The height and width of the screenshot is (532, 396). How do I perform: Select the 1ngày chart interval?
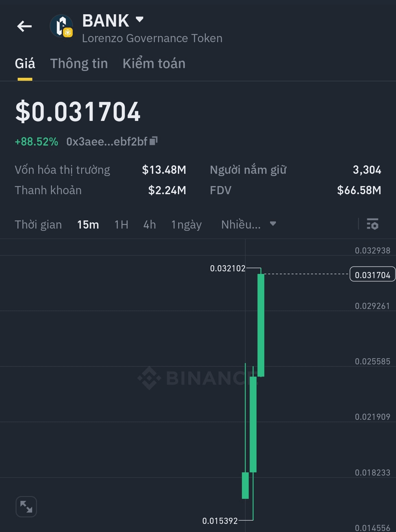[x=186, y=225]
